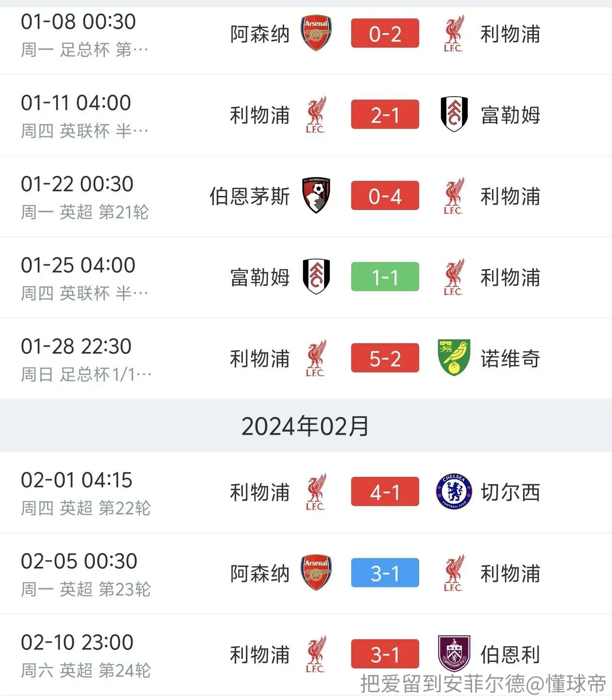This screenshot has height=700, width=612.
Task: Tap team name 伯恩利
Action: coord(510,654)
